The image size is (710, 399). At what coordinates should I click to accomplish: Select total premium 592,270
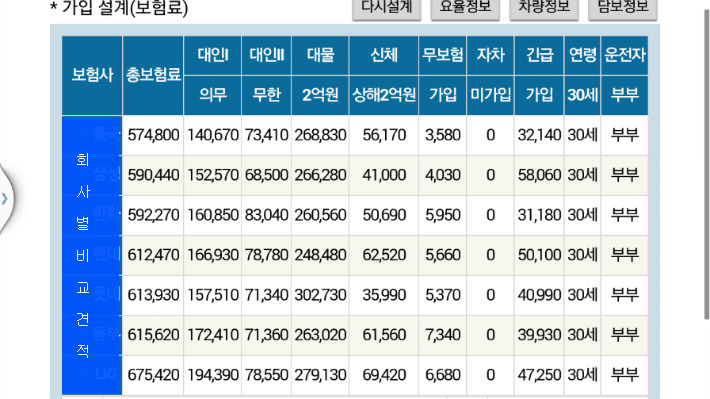tap(153, 215)
